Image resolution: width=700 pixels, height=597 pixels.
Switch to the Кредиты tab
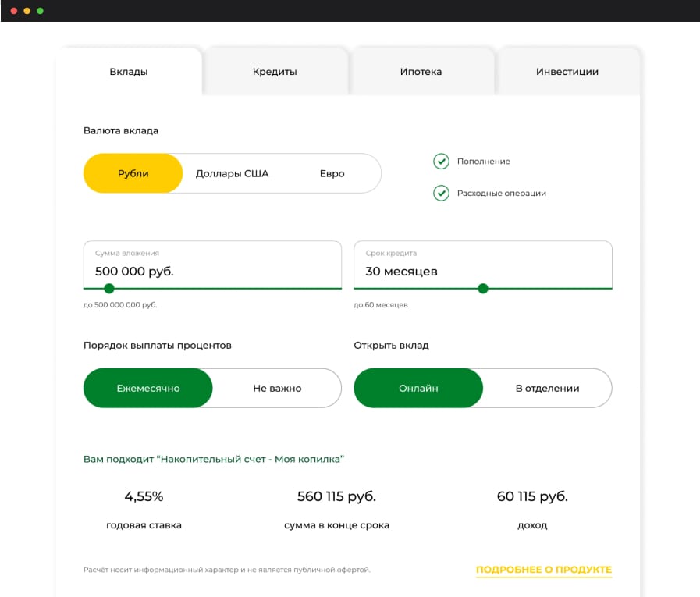[275, 72]
